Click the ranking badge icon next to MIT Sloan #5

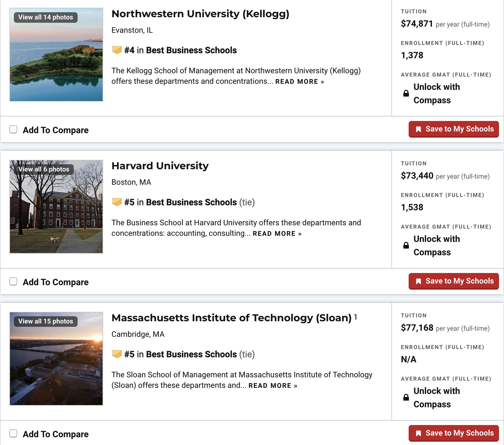pyautogui.click(x=117, y=354)
